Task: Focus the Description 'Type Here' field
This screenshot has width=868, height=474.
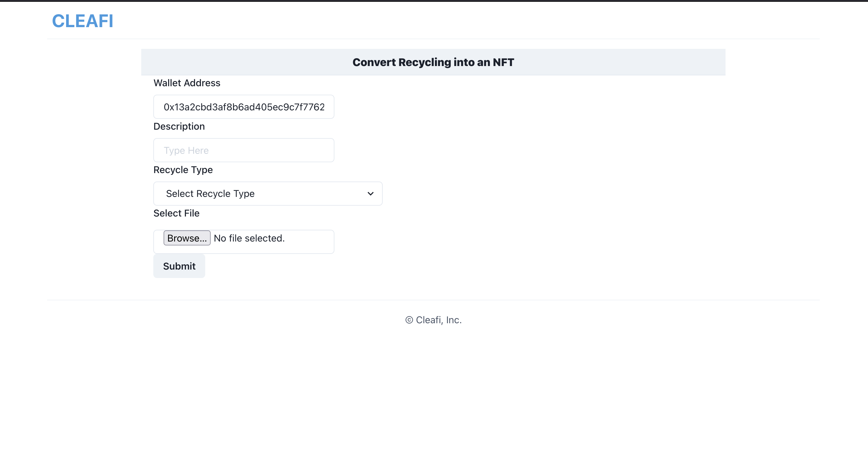Action: point(244,150)
